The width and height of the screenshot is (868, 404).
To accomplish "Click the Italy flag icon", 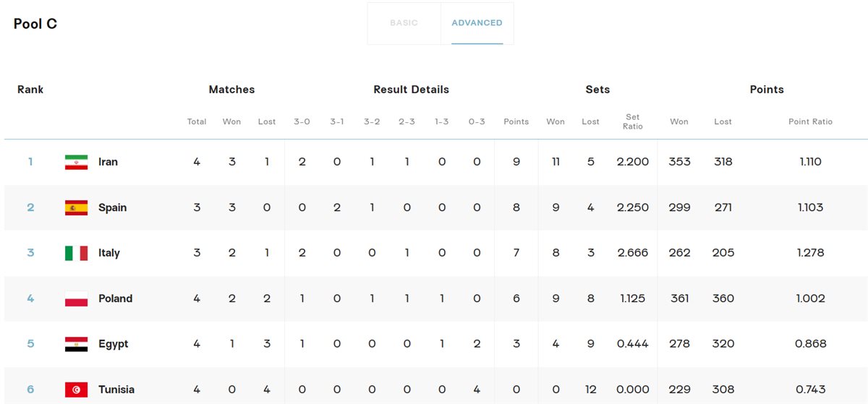I will [x=76, y=253].
